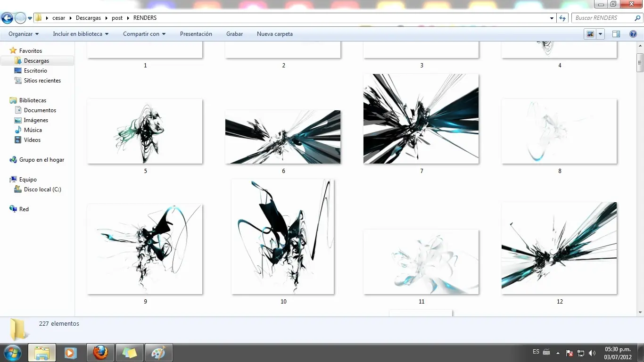The width and height of the screenshot is (644, 362).
Task: Change view with the view icon button
Action: [x=590, y=34]
